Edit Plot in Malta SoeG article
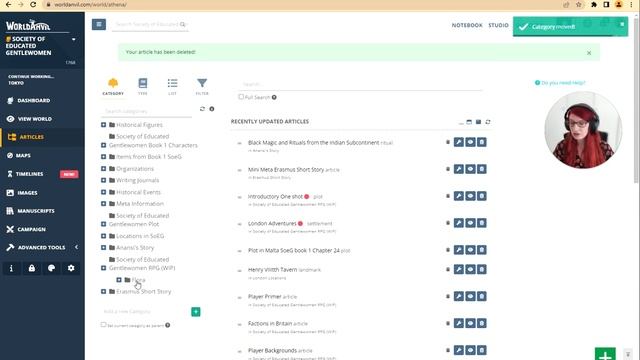The image size is (640, 360). tap(459, 250)
